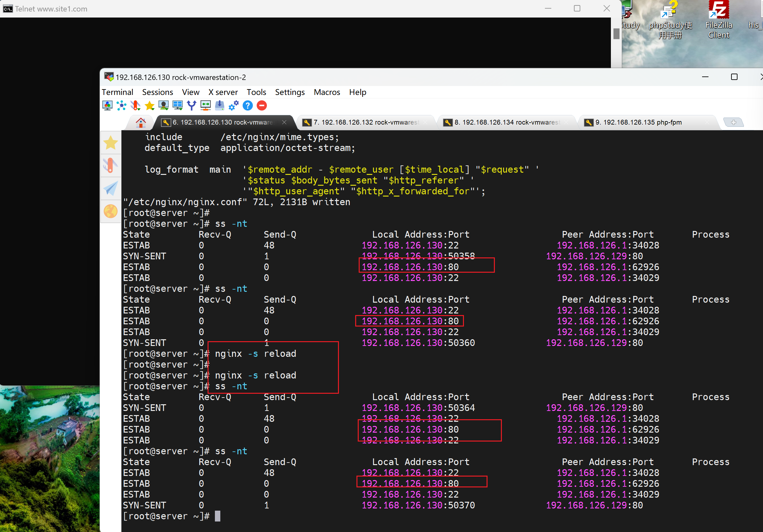Close the 192.168.126.130 session tab

click(284, 122)
